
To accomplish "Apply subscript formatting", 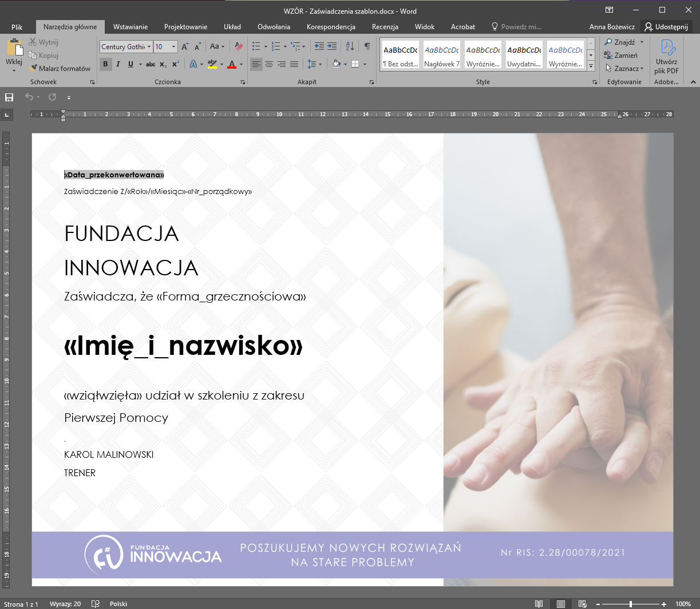I will point(163,64).
